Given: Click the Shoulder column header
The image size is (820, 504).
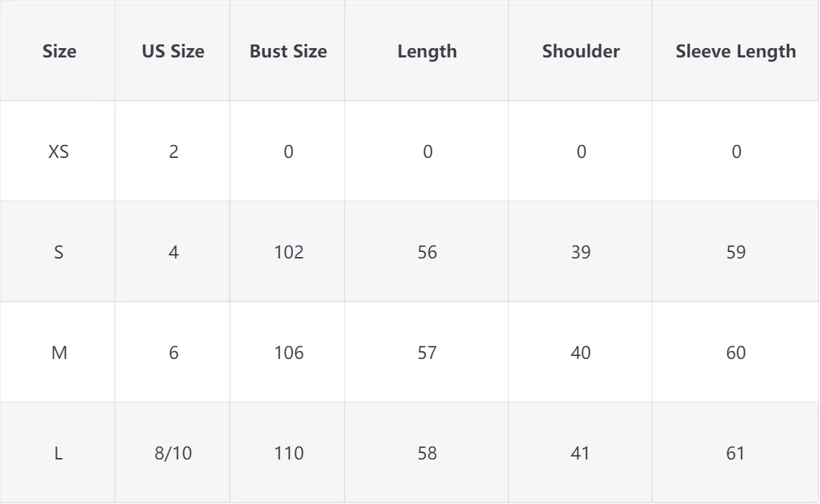Looking at the screenshot, I should (x=580, y=51).
